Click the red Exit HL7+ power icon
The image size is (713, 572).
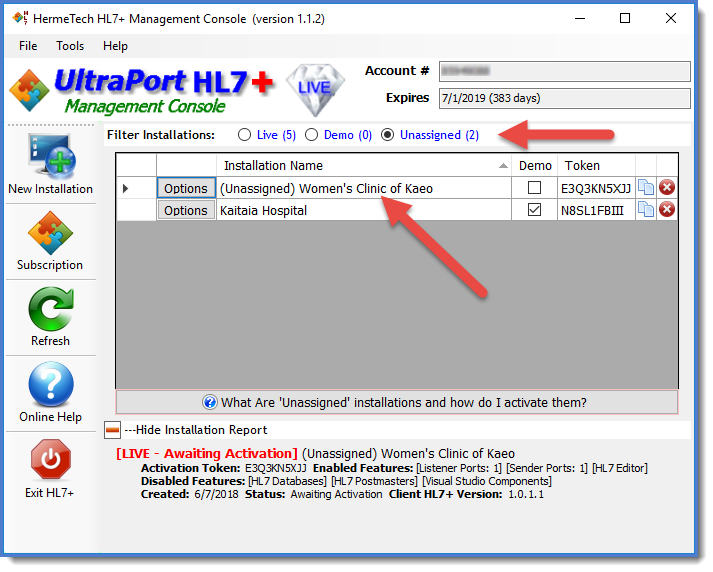[50, 459]
